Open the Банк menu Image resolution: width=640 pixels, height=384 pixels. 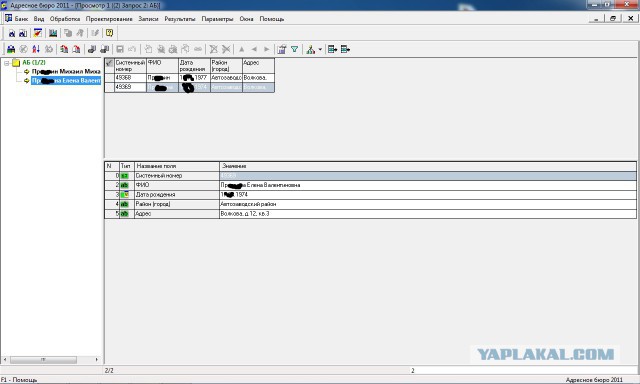pyautogui.click(x=21, y=19)
